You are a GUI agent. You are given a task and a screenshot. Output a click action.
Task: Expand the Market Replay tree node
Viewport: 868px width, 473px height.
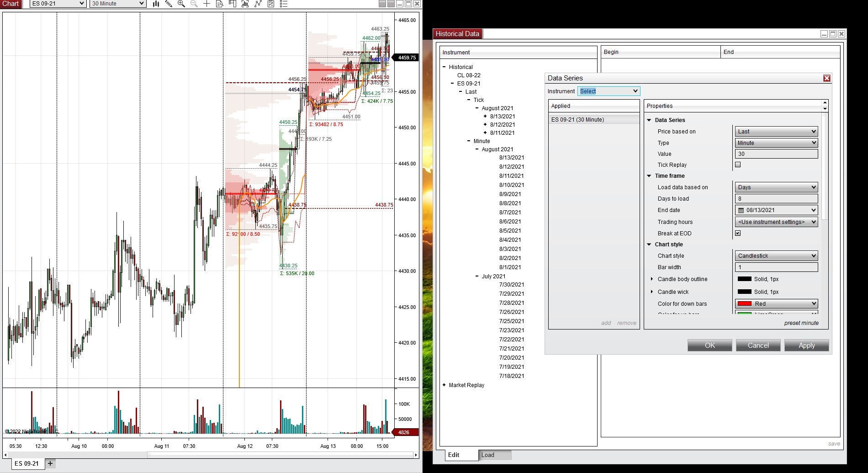444,385
